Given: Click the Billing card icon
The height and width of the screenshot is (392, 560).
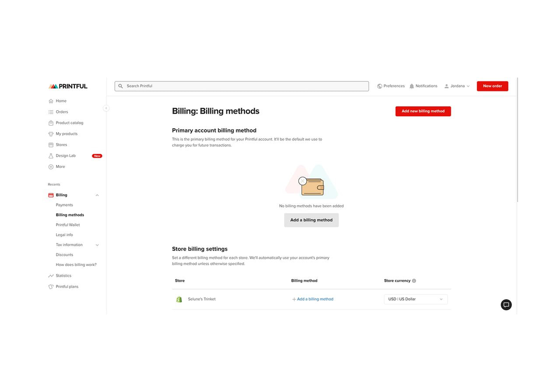Looking at the screenshot, I should click(x=51, y=195).
